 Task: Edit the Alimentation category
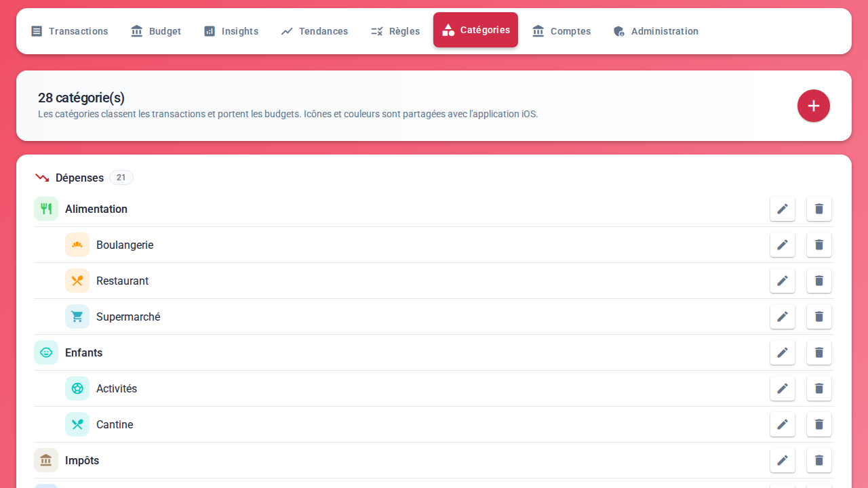click(783, 209)
